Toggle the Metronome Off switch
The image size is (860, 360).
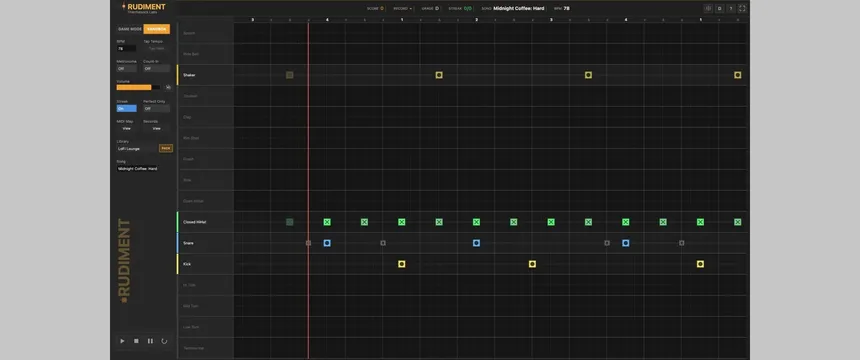126,69
